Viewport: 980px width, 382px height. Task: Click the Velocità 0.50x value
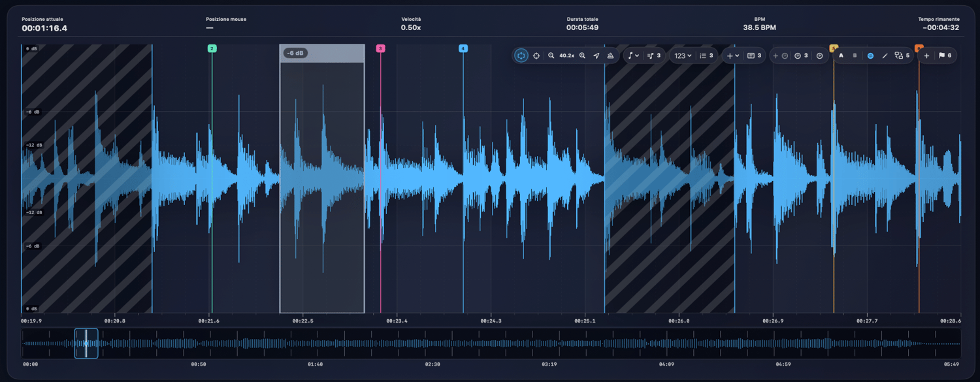point(410,27)
